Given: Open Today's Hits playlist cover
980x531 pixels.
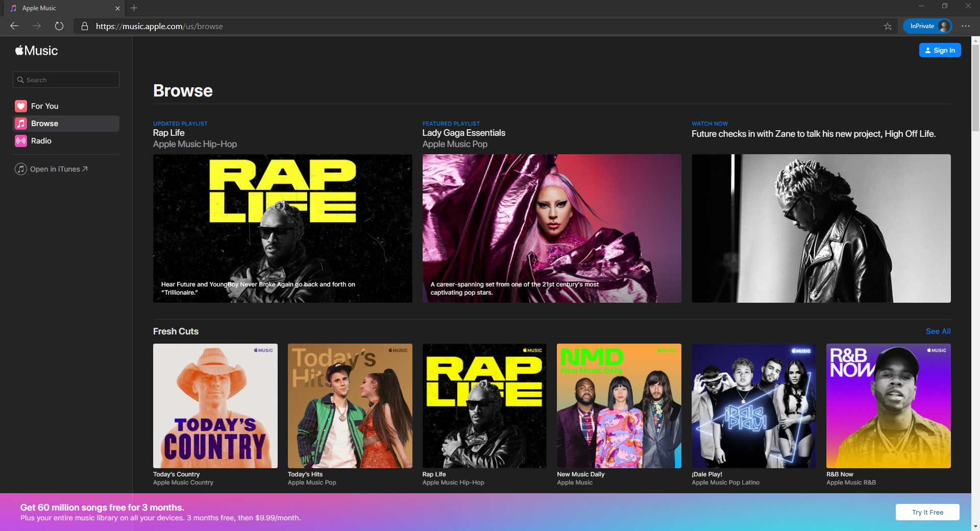Looking at the screenshot, I should [x=350, y=406].
